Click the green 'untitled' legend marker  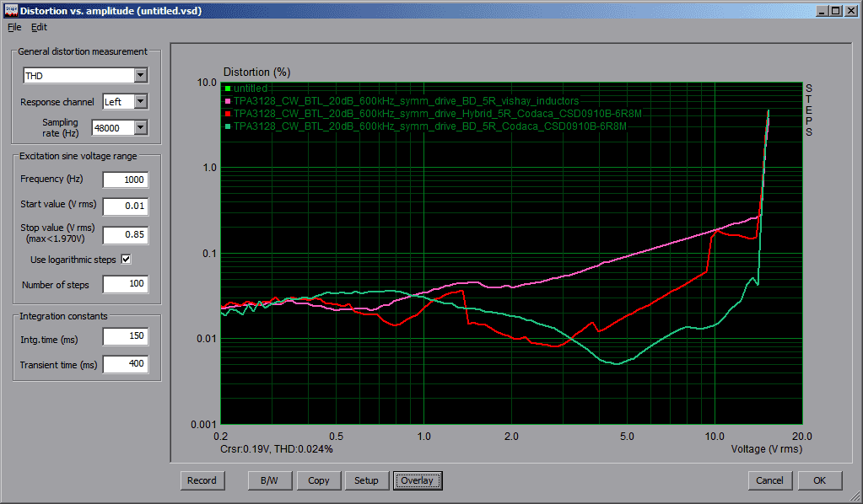click(x=228, y=88)
